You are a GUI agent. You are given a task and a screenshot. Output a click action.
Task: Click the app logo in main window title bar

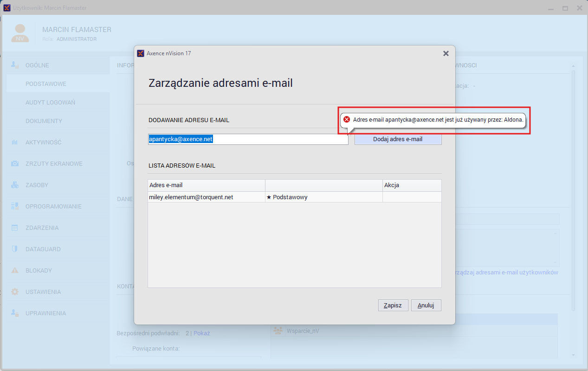(x=7, y=8)
